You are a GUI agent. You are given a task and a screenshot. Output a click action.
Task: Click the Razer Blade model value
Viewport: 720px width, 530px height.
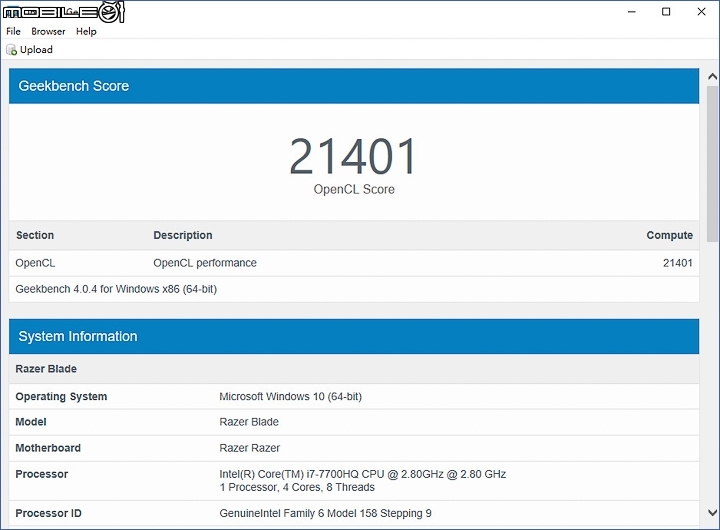point(249,422)
